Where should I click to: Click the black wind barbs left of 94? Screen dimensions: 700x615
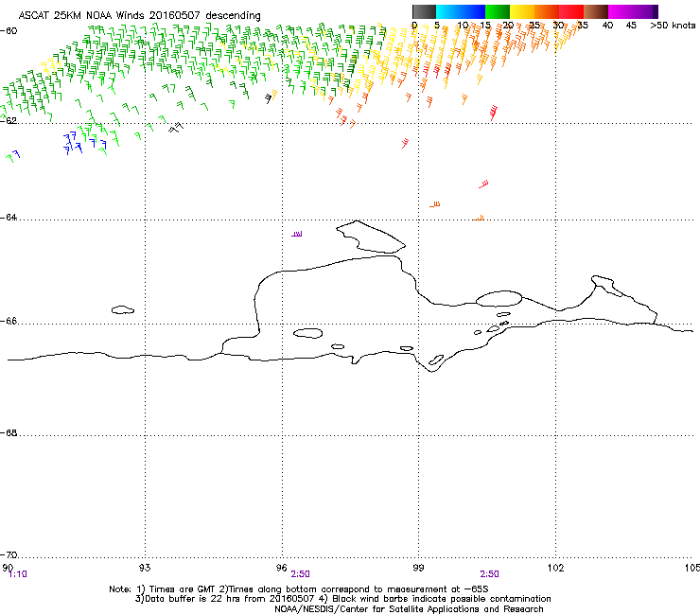coord(176,128)
